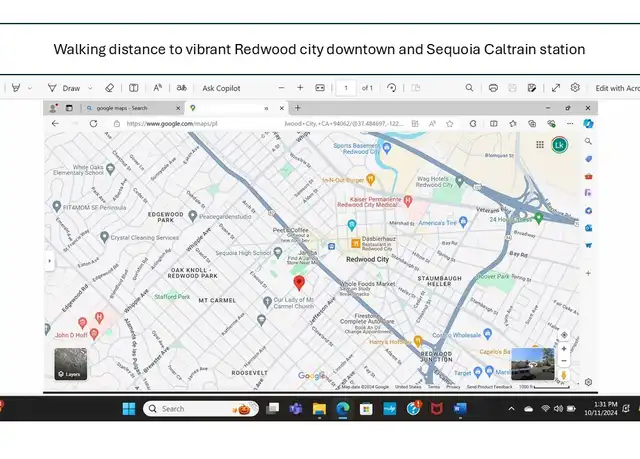Click Edge sidebar search icon
This screenshot has width=640, height=459.
588,141
